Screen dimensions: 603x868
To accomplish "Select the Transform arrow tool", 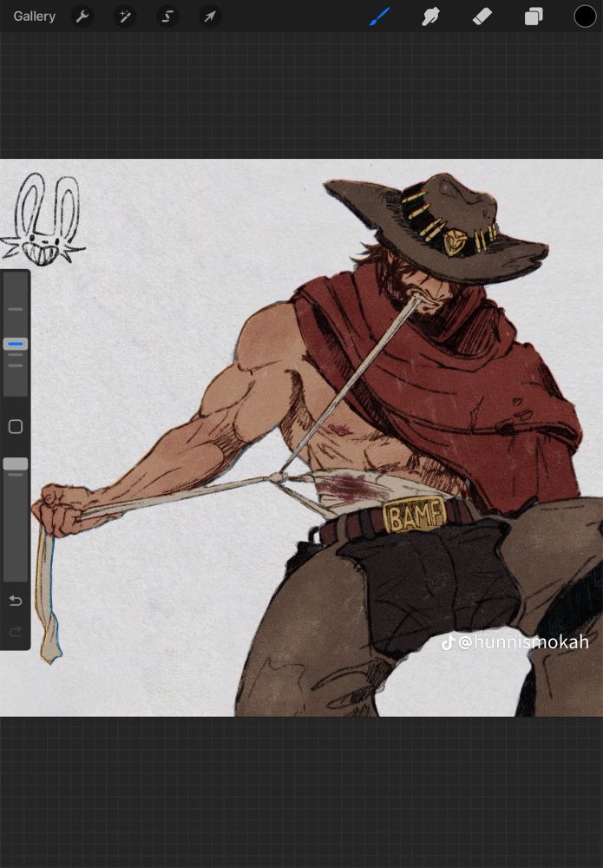I will coord(210,16).
